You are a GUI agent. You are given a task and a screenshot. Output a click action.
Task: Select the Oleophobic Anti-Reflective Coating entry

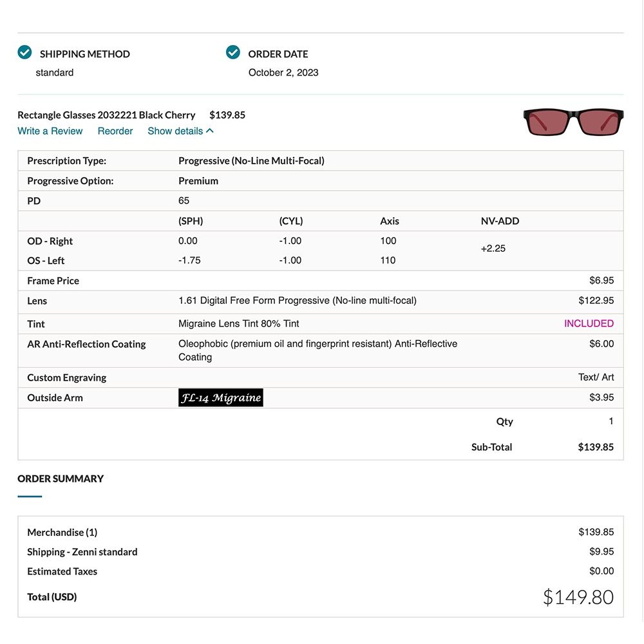click(317, 350)
